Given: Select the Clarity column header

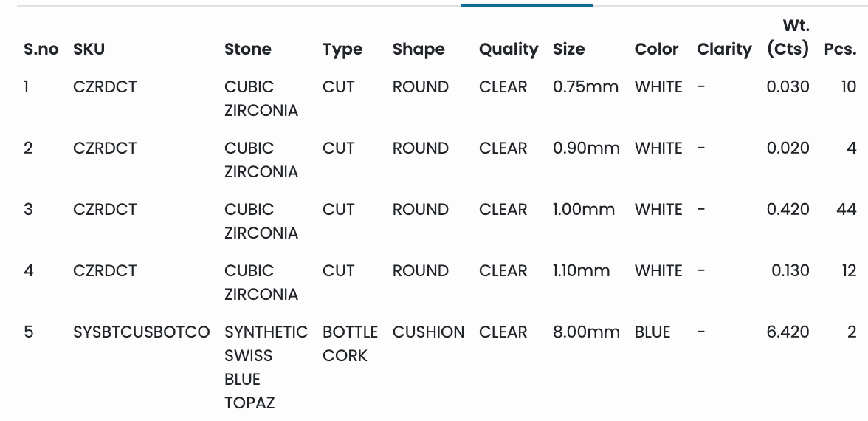Looking at the screenshot, I should click(724, 49).
